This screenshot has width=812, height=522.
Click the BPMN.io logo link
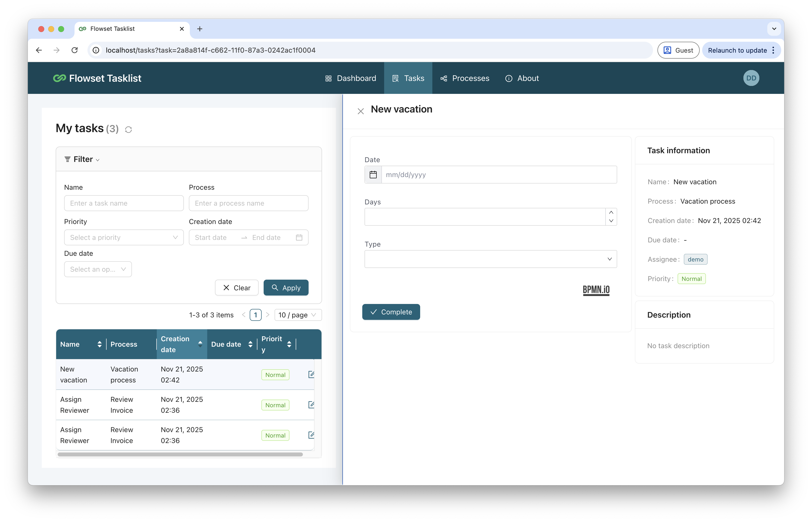(596, 290)
